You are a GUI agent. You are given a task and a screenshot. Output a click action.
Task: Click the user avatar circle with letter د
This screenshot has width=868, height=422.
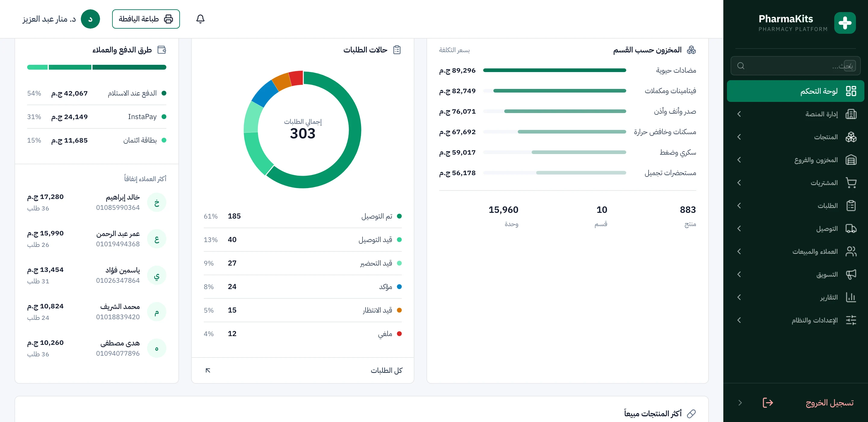pos(90,19)
